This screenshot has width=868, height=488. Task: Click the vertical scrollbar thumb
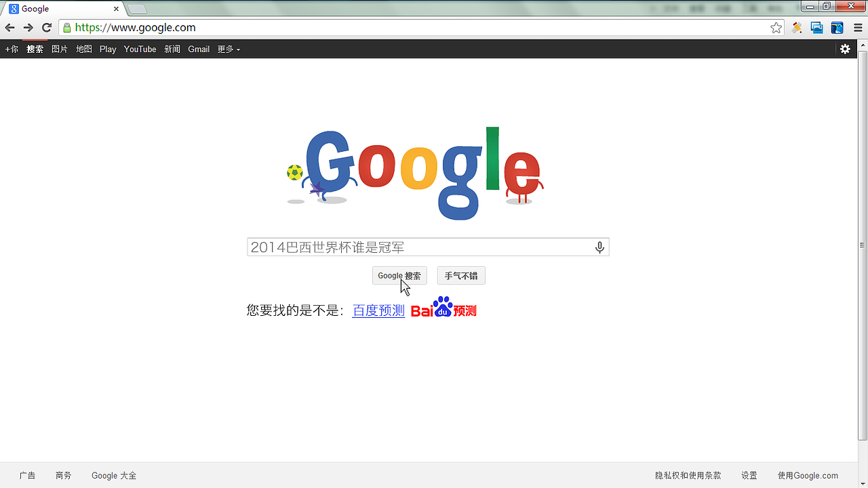click(x=863, y=245)
